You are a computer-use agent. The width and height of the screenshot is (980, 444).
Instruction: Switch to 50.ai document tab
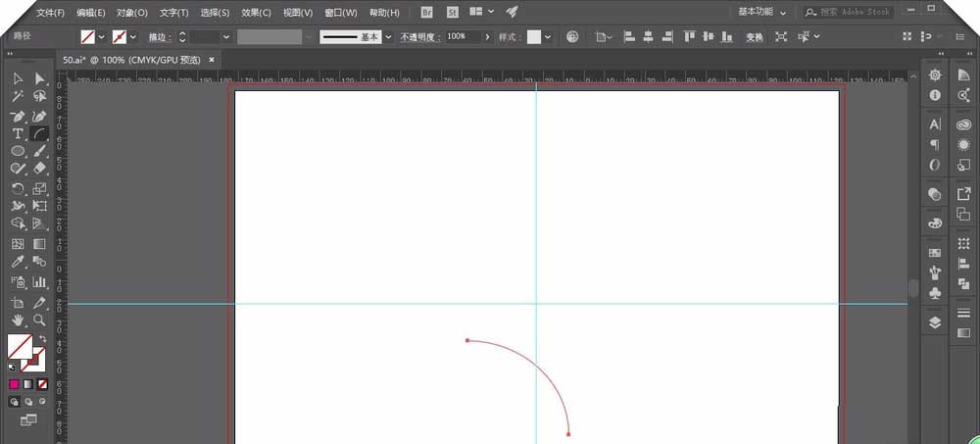tap(132, 60)
